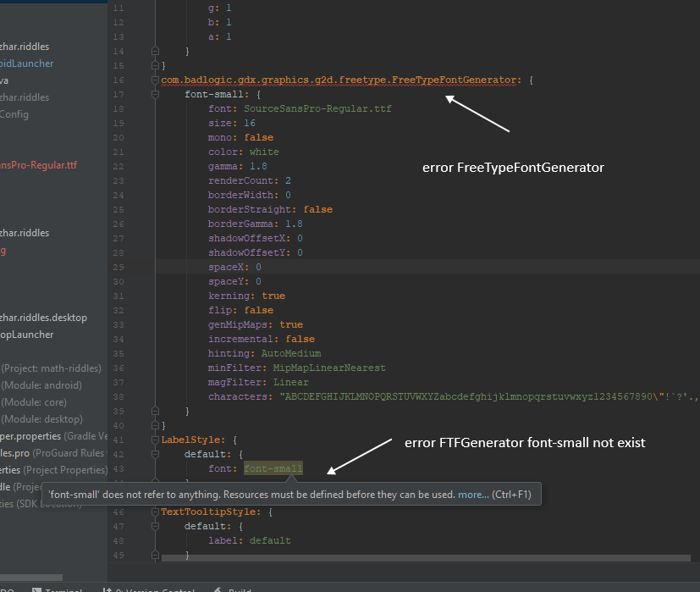Select the opLauncher class in project tree
The image size is (700, 592).
pyautogui.click(x=27, y=335)
